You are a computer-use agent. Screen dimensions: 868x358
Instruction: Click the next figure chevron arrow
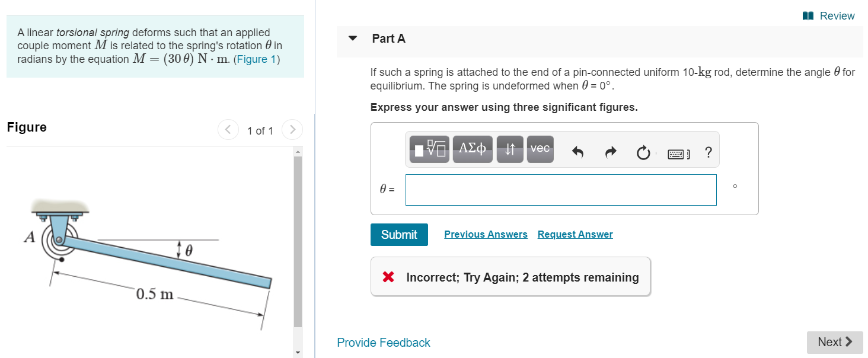tap(292, 129)
